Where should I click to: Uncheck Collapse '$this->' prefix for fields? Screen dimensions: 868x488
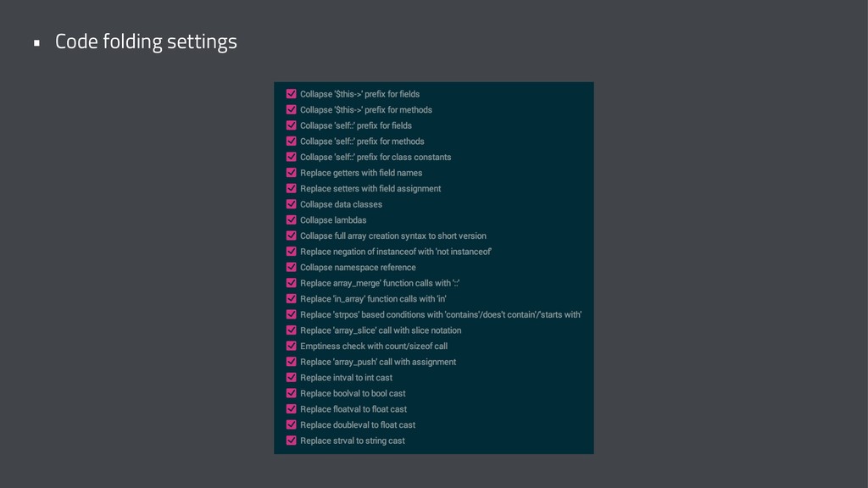point(292,94)
